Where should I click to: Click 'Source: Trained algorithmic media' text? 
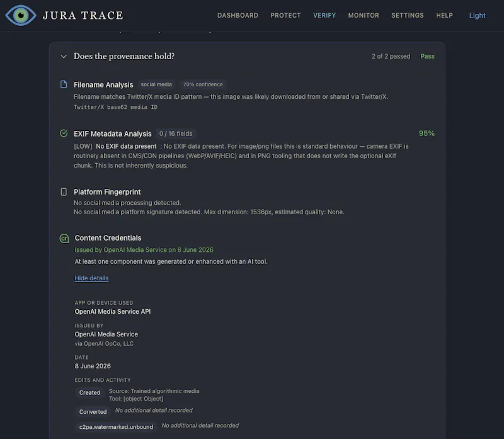154,391
